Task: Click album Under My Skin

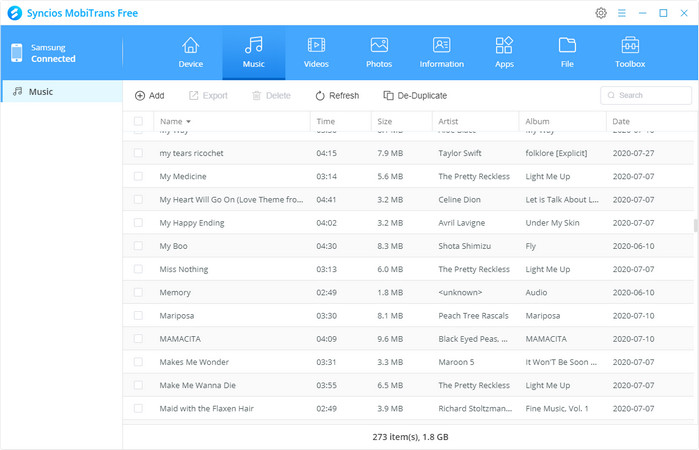Action: (x=552, y=223)
